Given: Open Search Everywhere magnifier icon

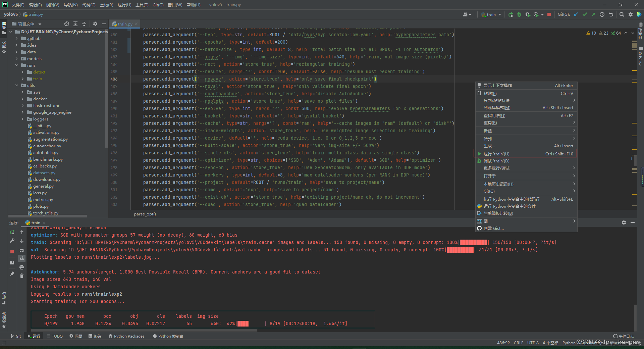Looking at the screenshot, I should tap(622, 14).
